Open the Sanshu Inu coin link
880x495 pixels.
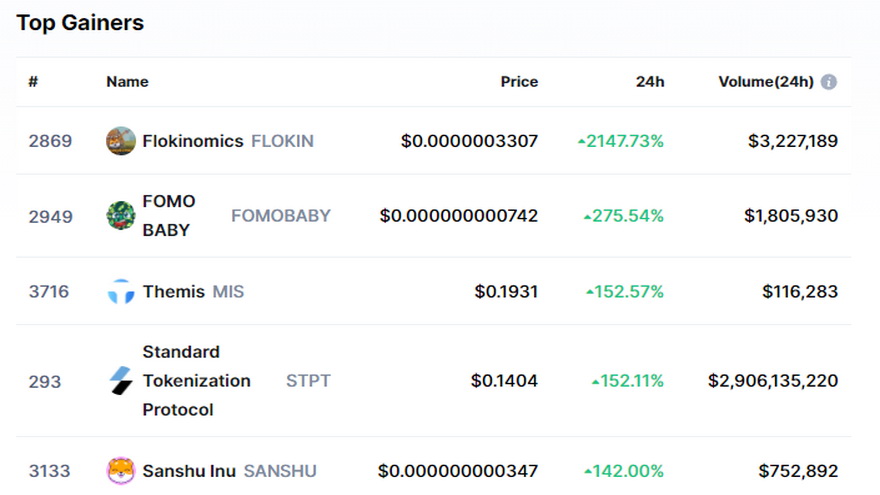click(189, 471)
